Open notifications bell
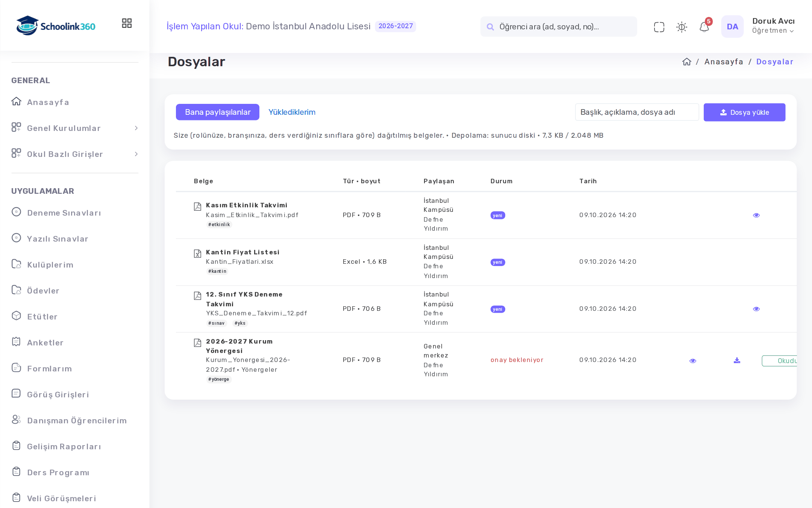Viewport: 812px width, 508px height. [704, 27]
